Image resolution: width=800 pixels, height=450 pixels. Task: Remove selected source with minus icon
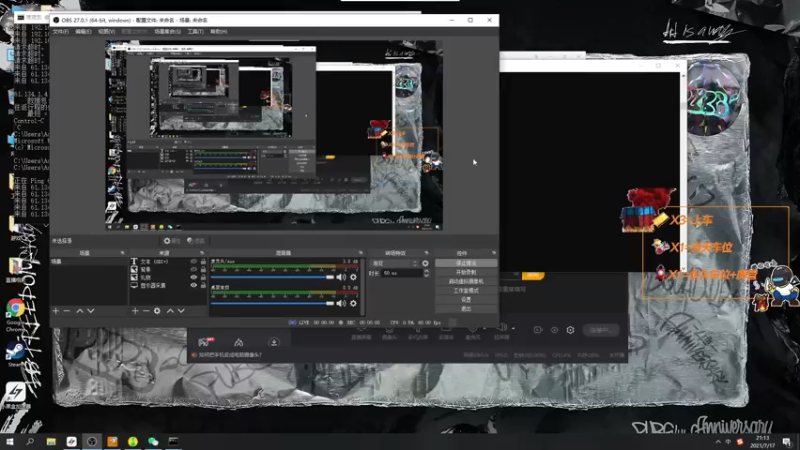[146, 311]
